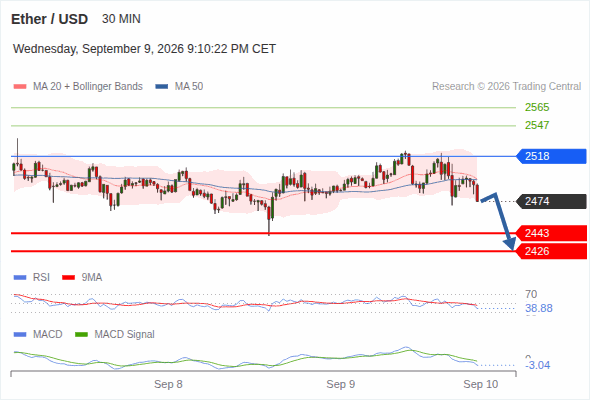The width and height of the screenshot is (590, 400).
Task: Click the 9MA red legend swatch
Action: (x=68, y=278)
